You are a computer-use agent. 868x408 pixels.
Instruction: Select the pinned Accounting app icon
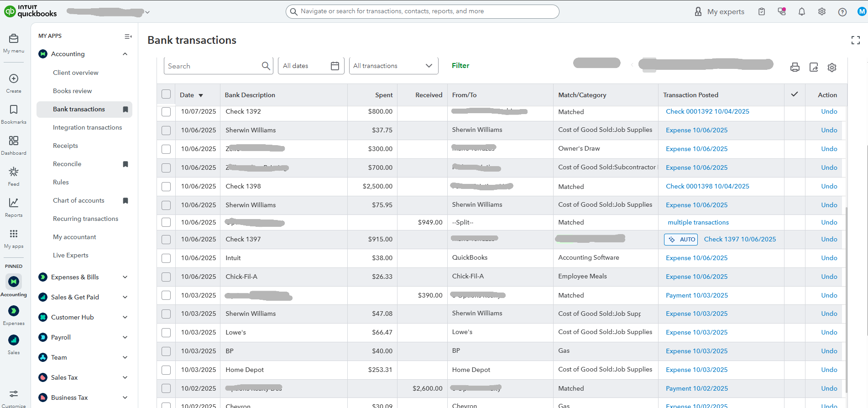(x=14, y=282)
